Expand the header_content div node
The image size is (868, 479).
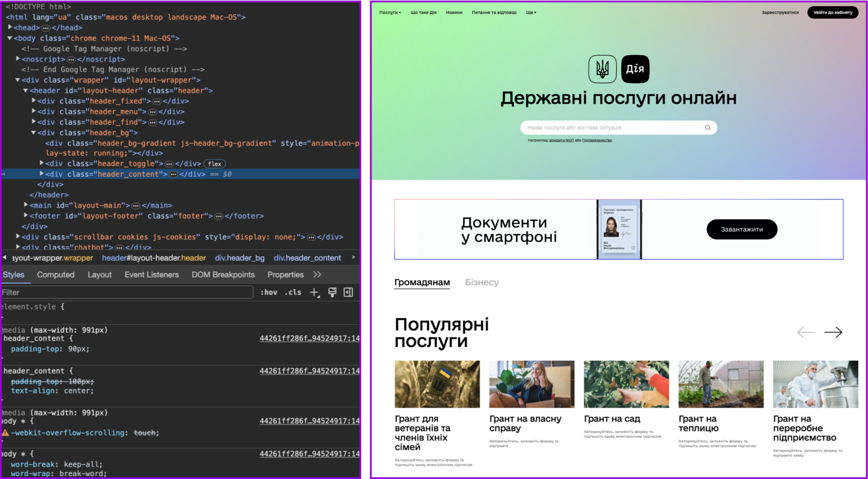click(x=41, y=174)
